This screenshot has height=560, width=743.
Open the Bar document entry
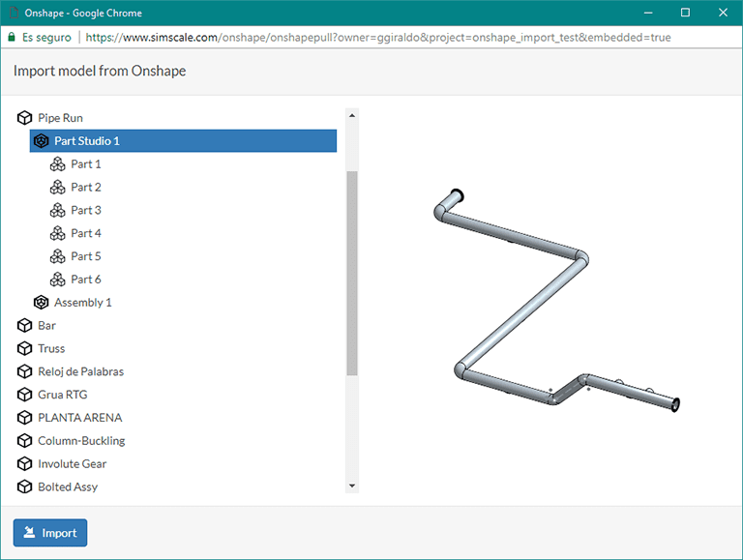pyautogui.click(x=46, y=326)
